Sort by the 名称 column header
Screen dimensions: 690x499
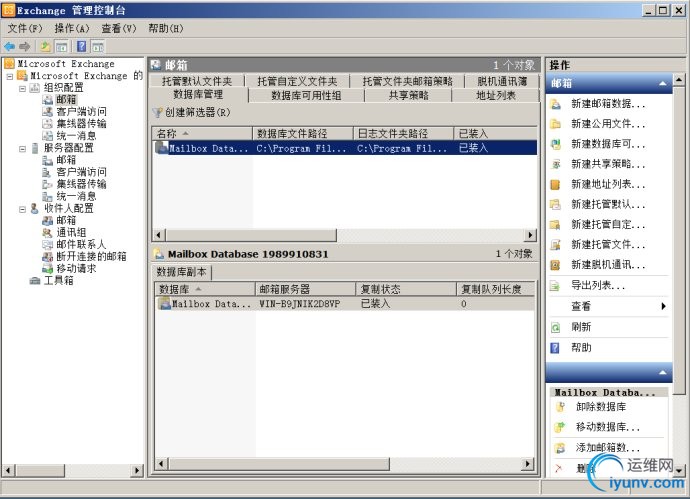click(x=202, y=133)
